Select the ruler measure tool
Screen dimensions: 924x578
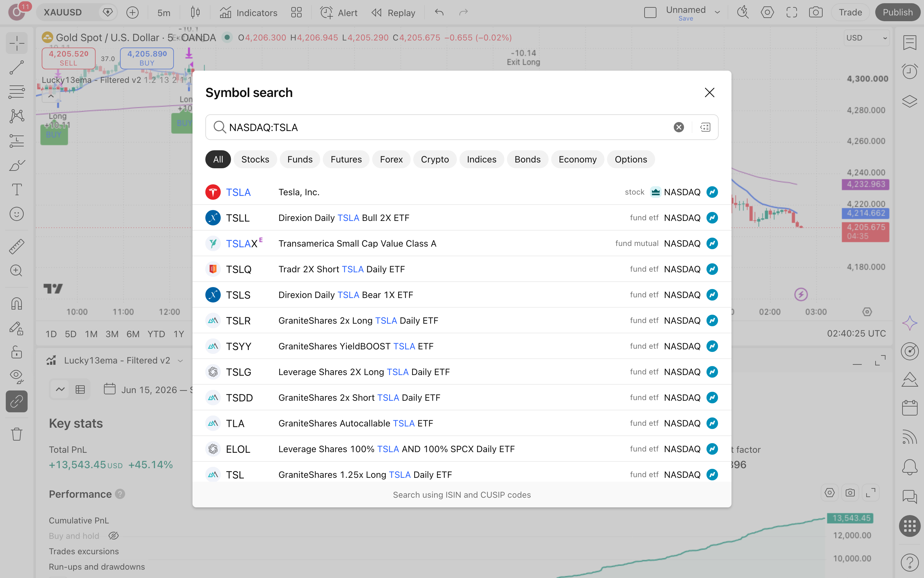(16, 247)
